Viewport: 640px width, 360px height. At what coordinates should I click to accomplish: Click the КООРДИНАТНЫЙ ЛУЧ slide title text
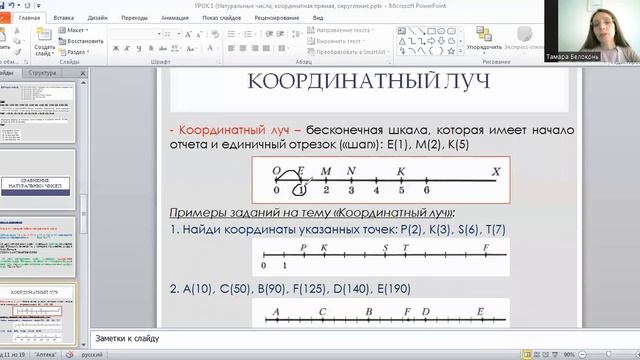[x=369, y=81]
